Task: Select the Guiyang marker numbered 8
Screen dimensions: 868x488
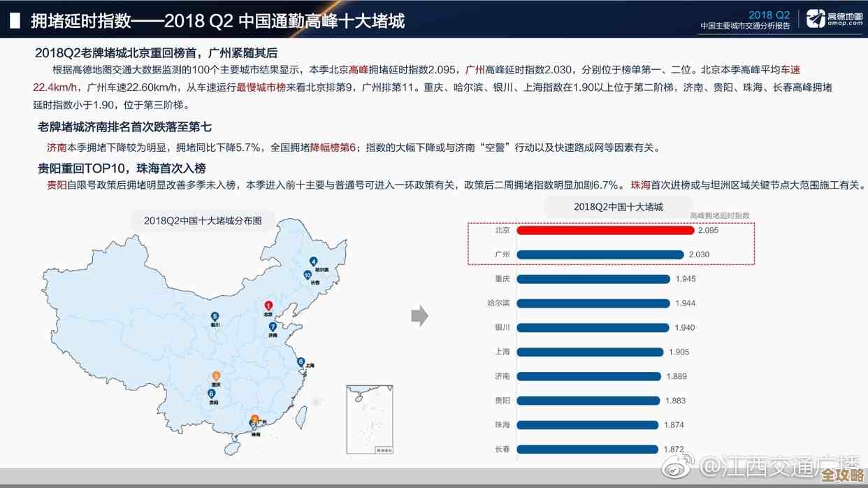Action: (x=212, y=393)
